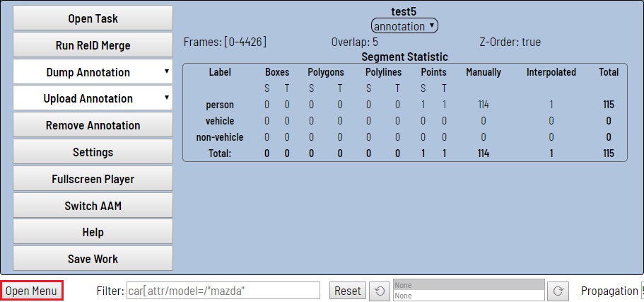
Task: Expand the Upload Annotation dropdown
Action: click(x=93, y=98)
